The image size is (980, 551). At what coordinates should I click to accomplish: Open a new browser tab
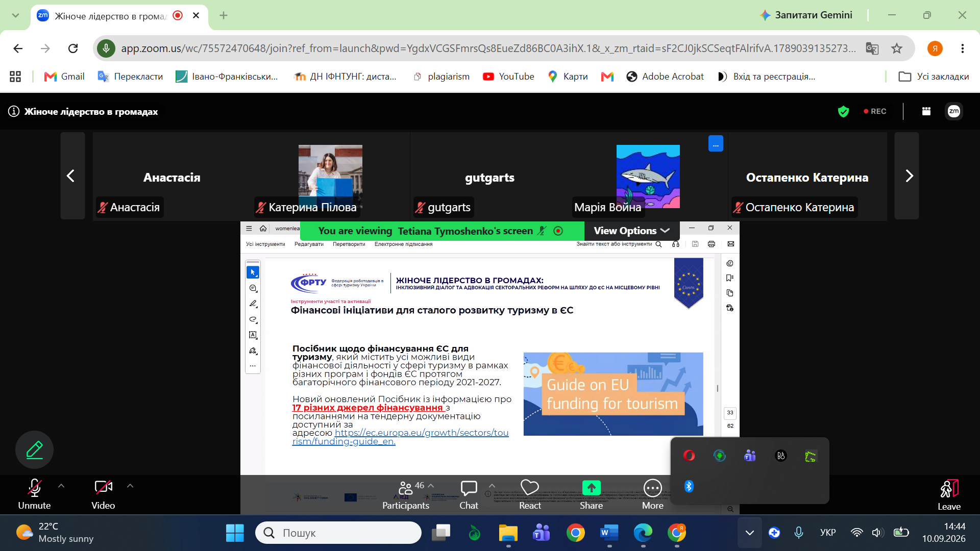pyautogui.click(x=223, y=15)
